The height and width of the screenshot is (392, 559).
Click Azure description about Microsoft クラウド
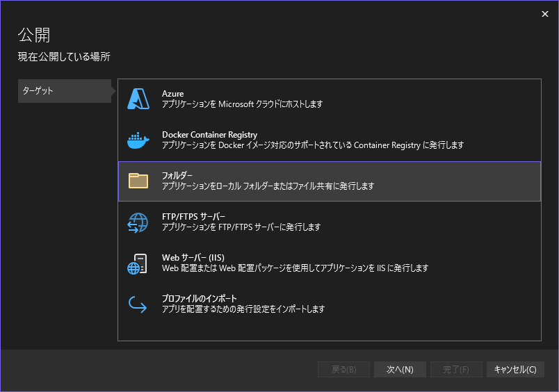click(243, 104)
